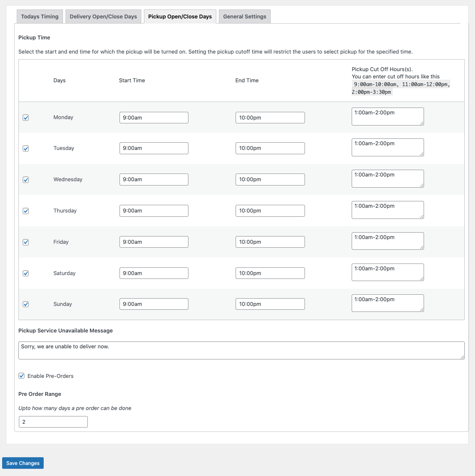
Task: Uncheck Enable Pre-Orders checkbox
Action: [21, 376]
